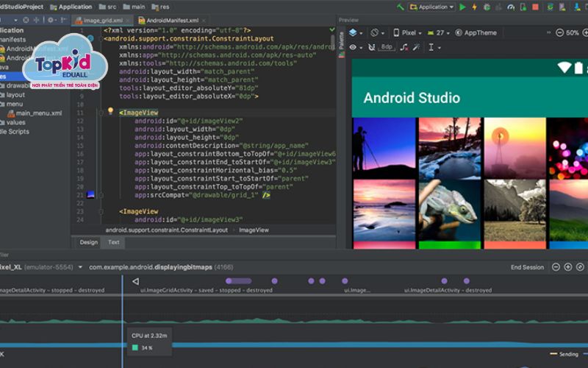Select the menu folder in project tree
This screenshot has height=368, width=588.
[x=12, y=104]
